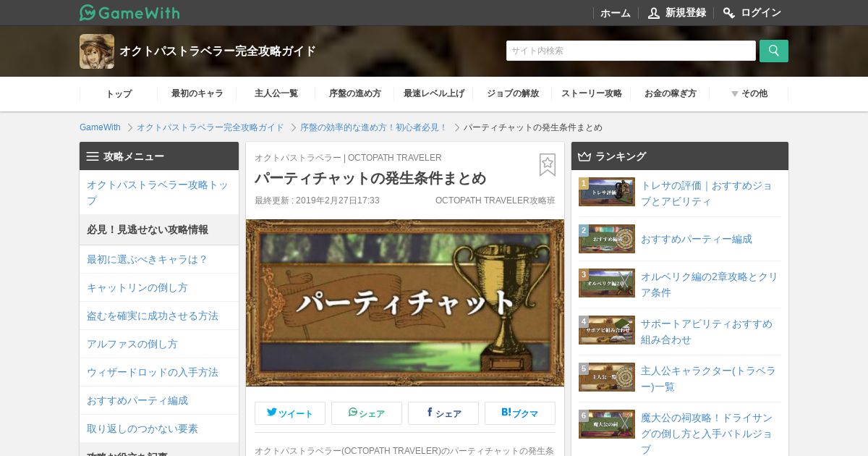Click オクトパストラベラー完全攻略ガイド breadcrumb

coord(210,127)
